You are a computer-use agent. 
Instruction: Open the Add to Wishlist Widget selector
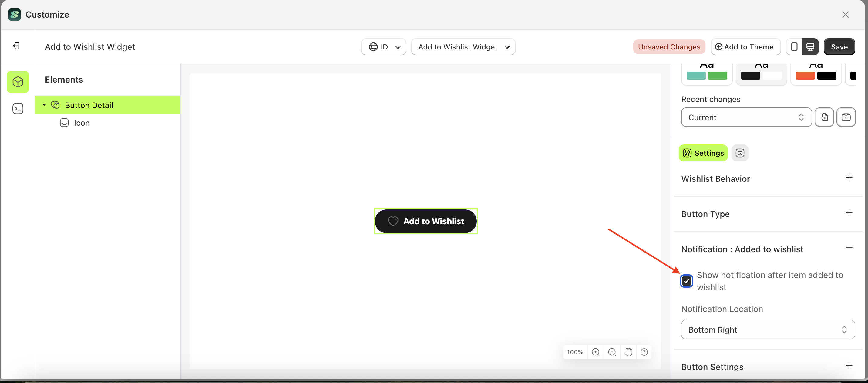463,47
